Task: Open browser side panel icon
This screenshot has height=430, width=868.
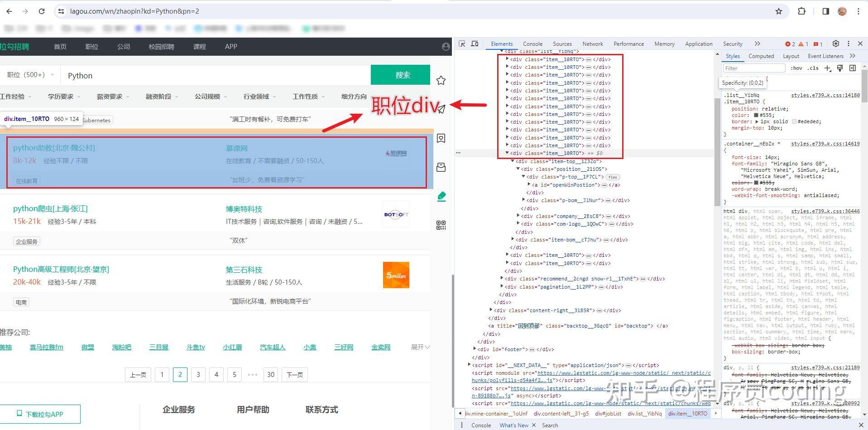Action: click(825, 11)
